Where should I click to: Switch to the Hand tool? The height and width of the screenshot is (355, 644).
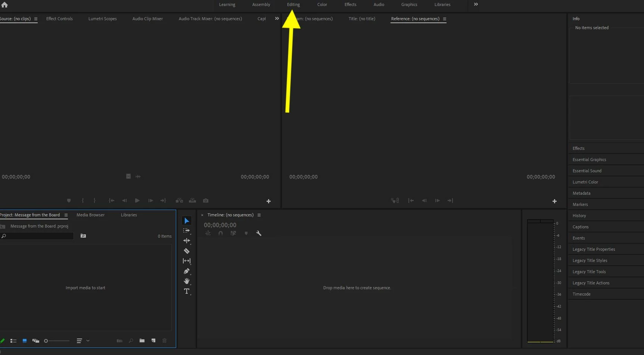187,281
